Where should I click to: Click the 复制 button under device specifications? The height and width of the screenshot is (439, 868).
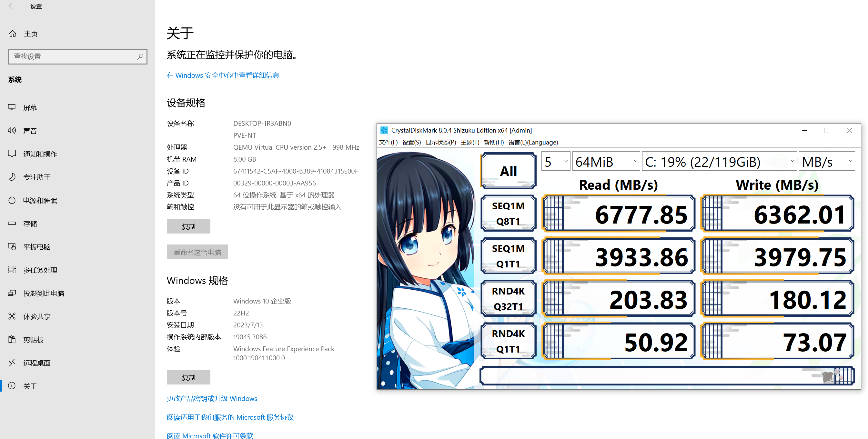click(x=188, y=226)
